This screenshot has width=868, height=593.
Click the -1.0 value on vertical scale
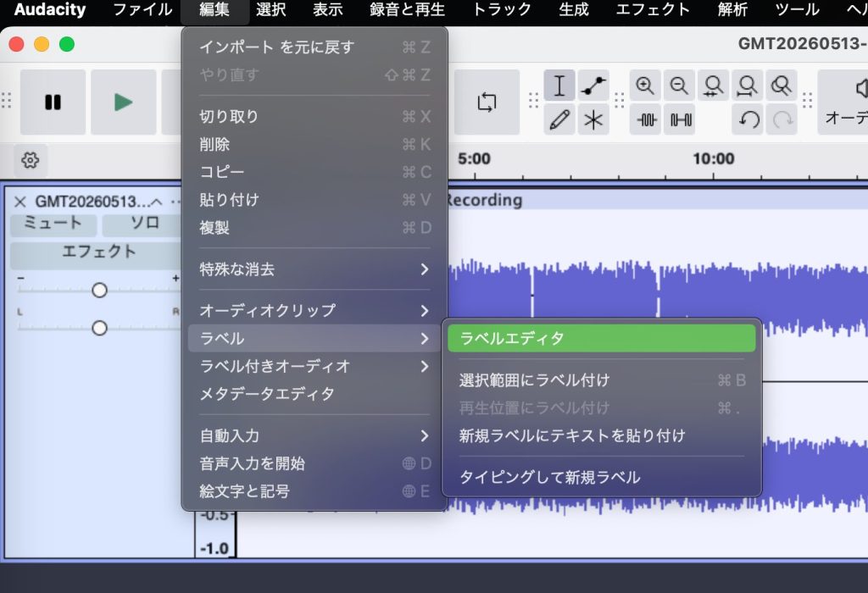214,548
